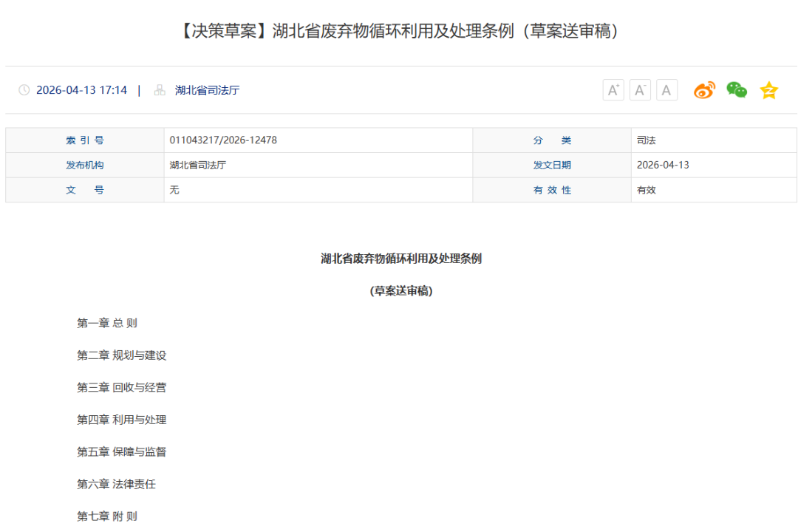
Task: Select the 文号 label cell
Action: tap(85, 190)
